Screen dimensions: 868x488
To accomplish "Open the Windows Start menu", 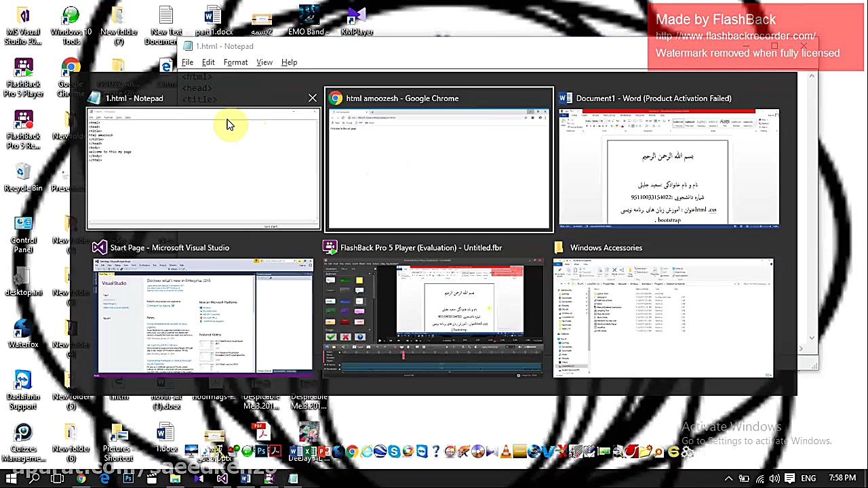I will [x=12, y=479].
